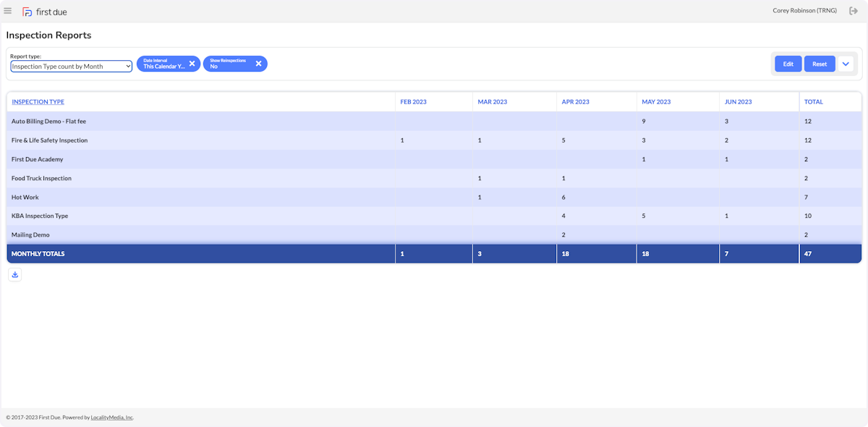Select the Hot Work row label
This screenshot has height=427, width=868.
click(x=25, y=197)
